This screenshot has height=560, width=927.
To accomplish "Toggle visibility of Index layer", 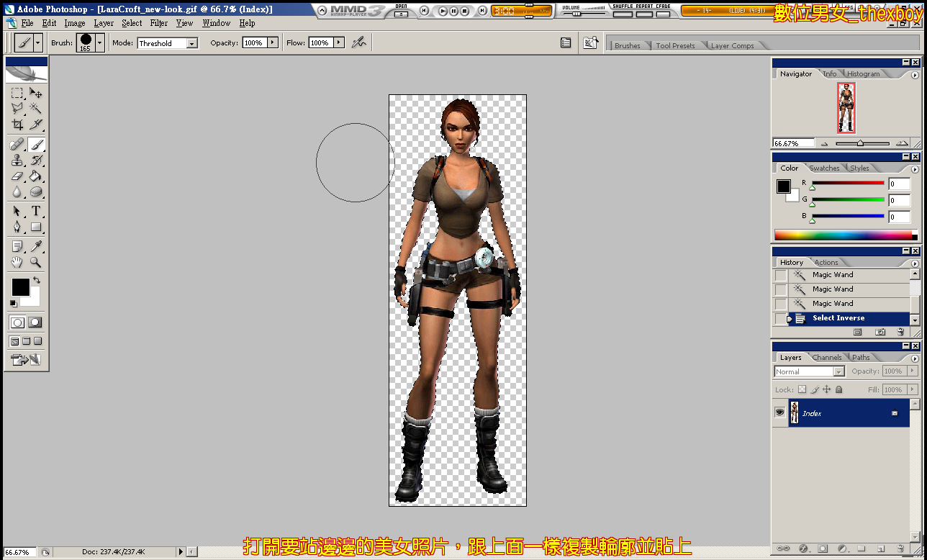I will coord(779,413).
